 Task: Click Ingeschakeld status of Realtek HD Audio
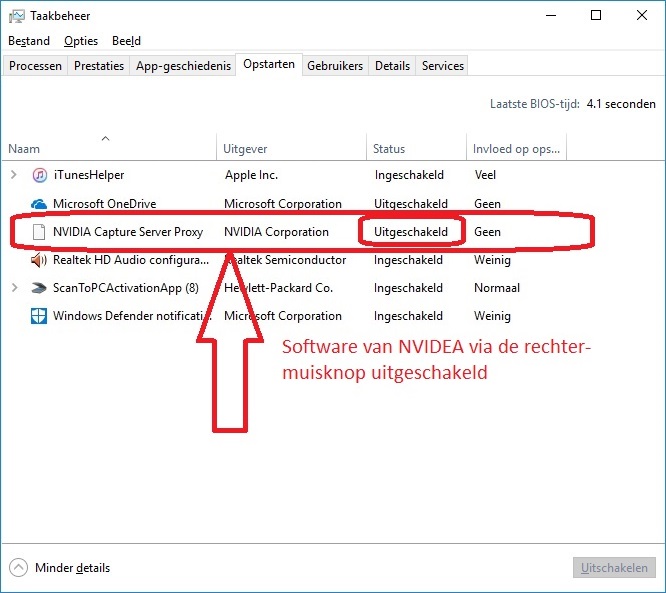tap(408, 260)
